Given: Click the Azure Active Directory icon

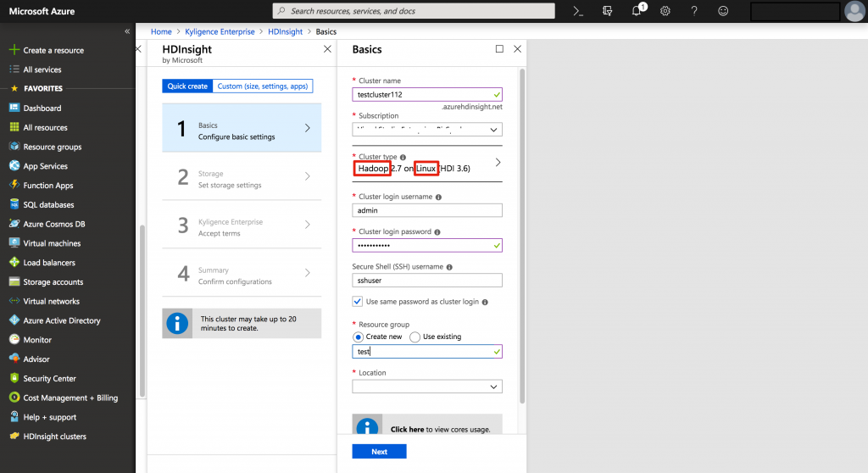Looking at the screenshot, I should coord(14,320).
